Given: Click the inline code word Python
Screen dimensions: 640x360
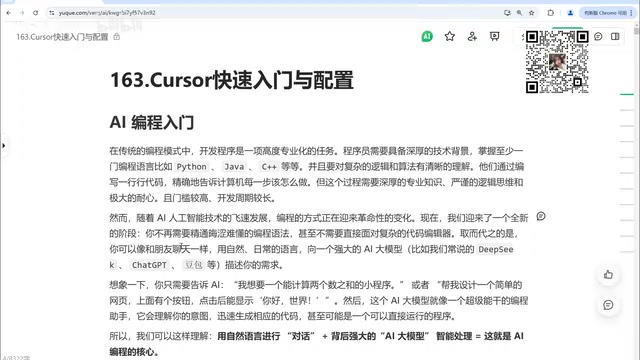Looking at the screenshot, I should click(191, 167).
